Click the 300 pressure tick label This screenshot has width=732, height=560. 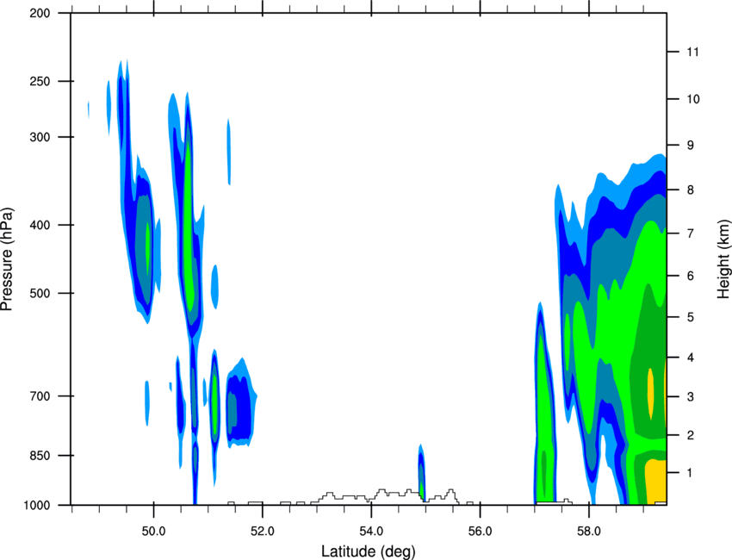point(40,137)
